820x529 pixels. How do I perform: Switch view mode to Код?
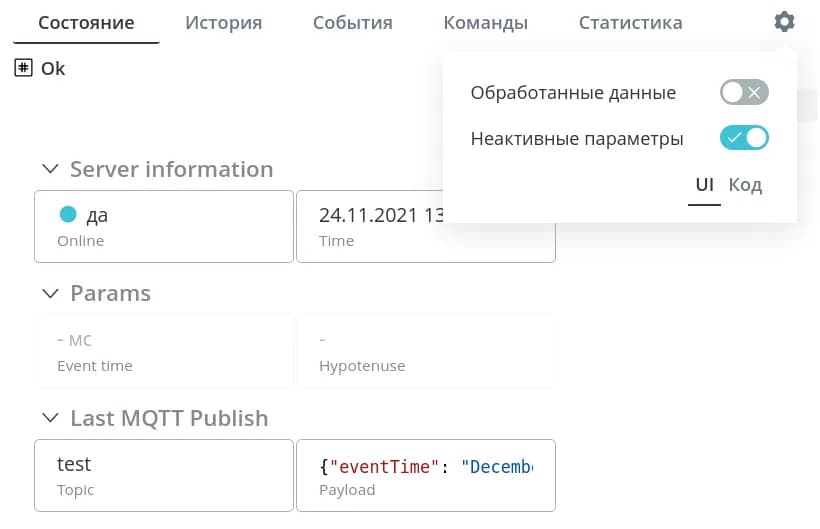[745, 185]
